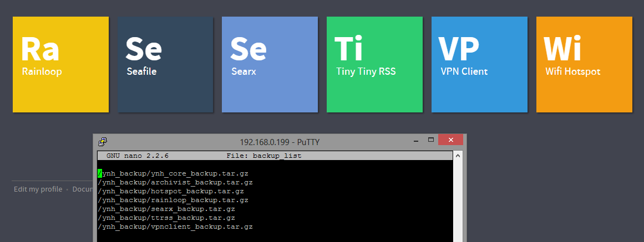Click the Edit my profile link
The width and height of the screenshot is (644, 242).
coord(38,189)
